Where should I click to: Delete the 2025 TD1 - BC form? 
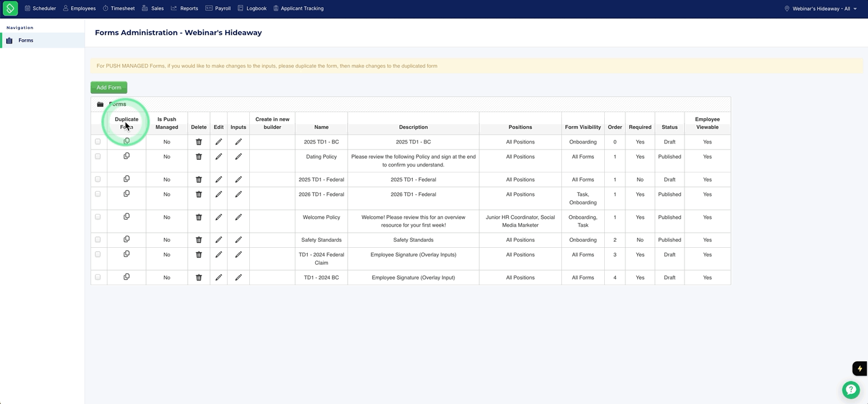[x=199, y=142]
